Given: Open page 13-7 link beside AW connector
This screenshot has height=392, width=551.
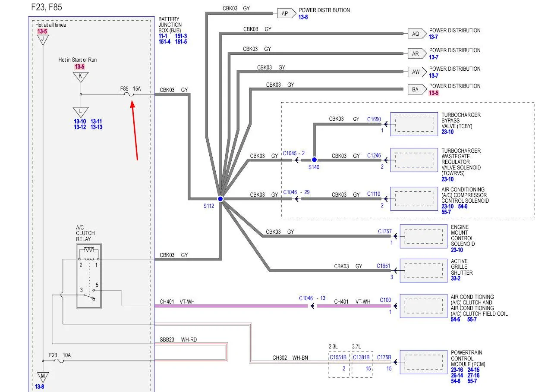Looking at the screenshot, I should pos(434,75).
